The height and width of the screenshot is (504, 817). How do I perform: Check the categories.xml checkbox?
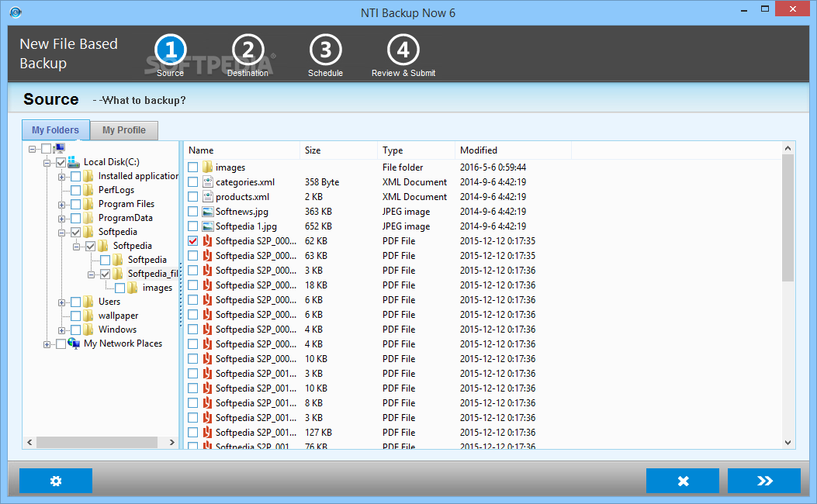click(193, 181)
